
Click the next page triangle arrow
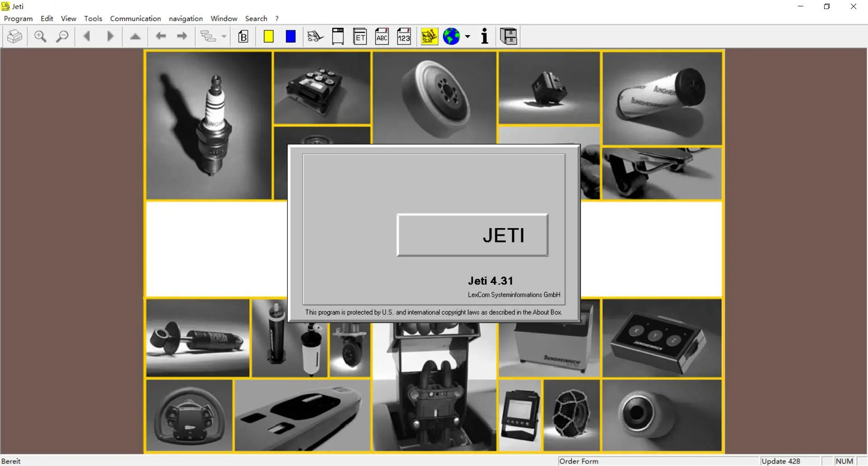[110, 37]
